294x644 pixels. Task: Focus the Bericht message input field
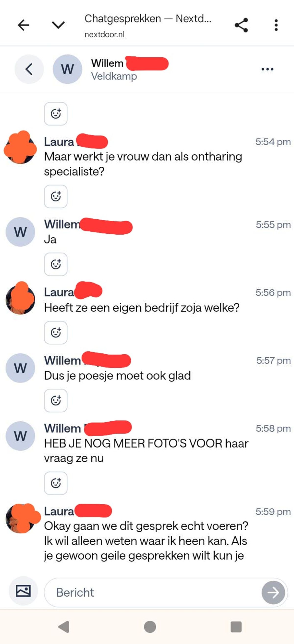pyautogui.click(x=153, y=592)
